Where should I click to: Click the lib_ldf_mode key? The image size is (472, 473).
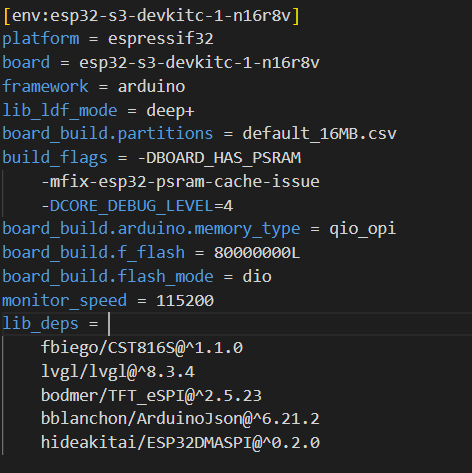tap(60, 110)
